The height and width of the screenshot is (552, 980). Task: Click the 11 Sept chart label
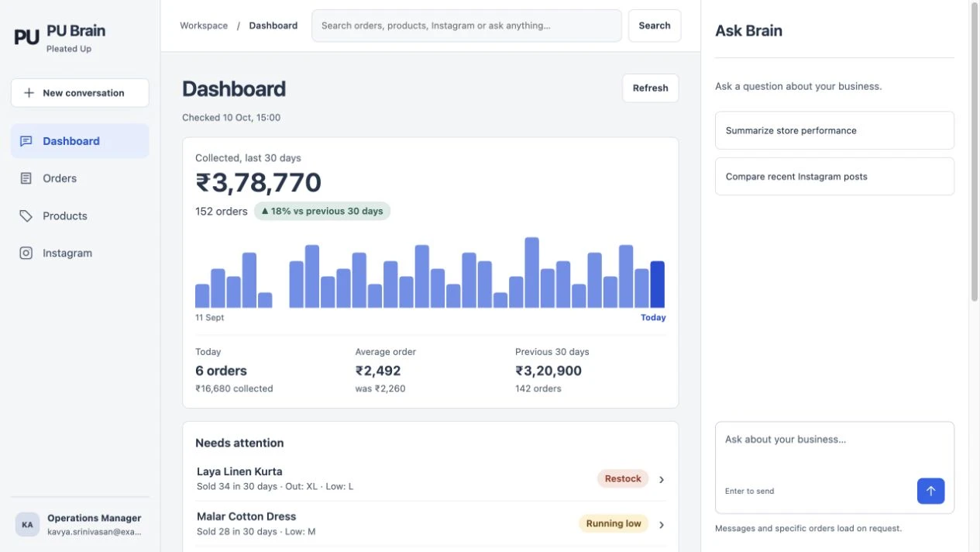click(x=209, y=318)
